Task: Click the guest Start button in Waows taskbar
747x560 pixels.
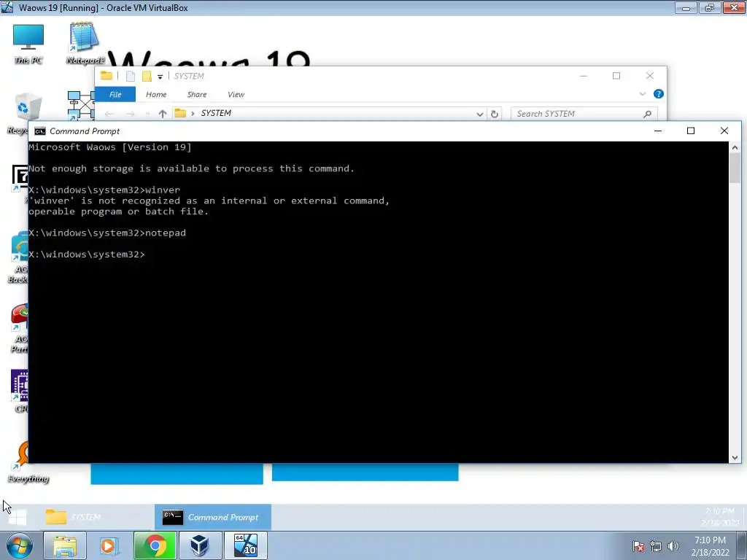Action: point(18,517)
